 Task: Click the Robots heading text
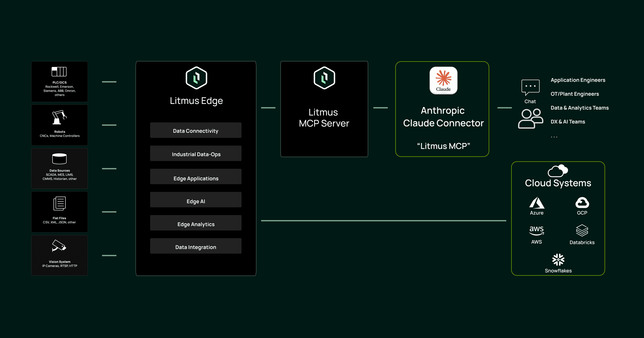click(59, 132)
